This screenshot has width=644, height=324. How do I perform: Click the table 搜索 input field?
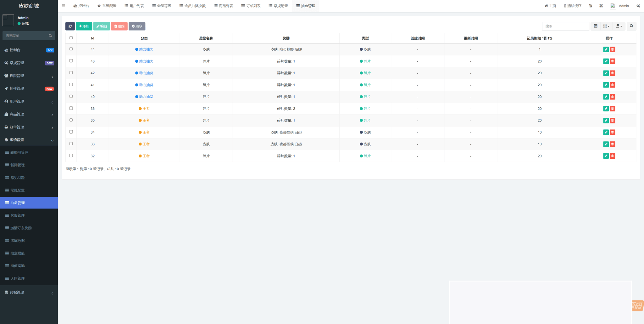click(x=565, y=26)
